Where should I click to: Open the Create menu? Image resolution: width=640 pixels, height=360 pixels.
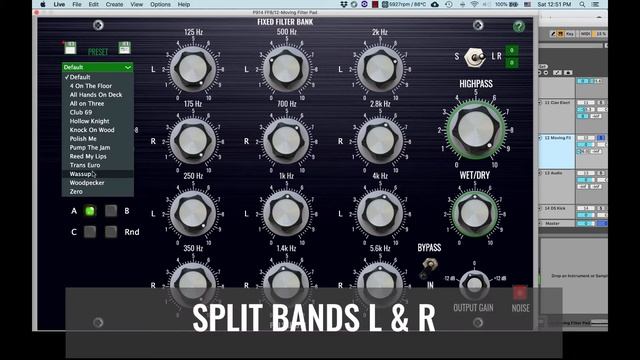(x=114, y=4)
